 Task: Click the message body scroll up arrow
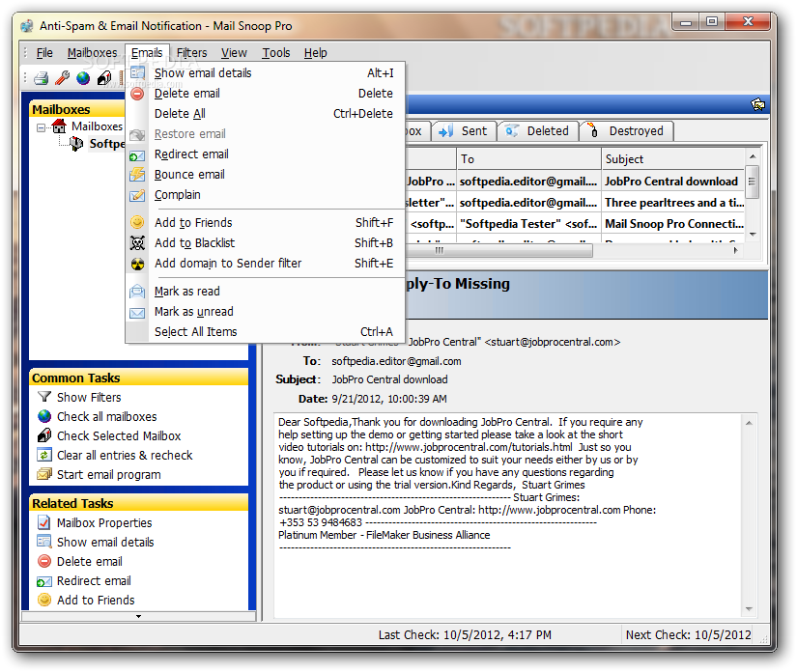(x=749, y=423)
